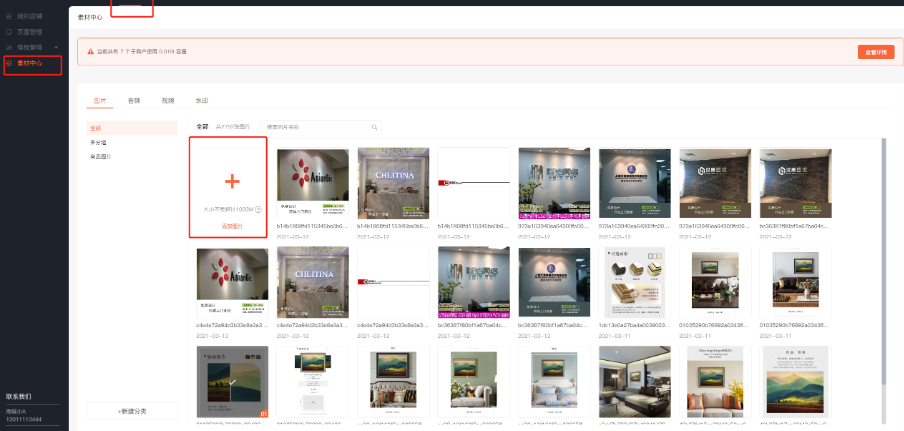Select the 未分组 category
The height and width of the screenshot is (431, 904).
point(98,142)
